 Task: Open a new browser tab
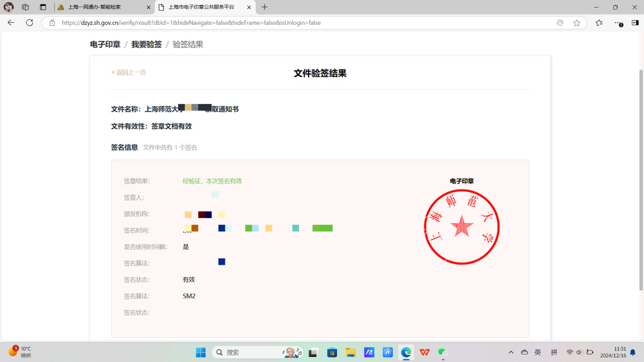pyautogui.click(x=265, y=7)
